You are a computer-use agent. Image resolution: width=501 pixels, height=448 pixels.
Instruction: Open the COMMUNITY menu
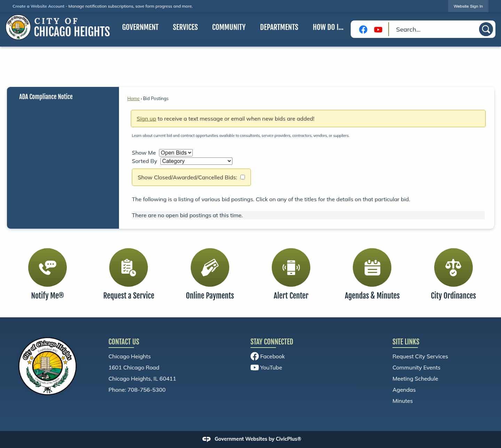click(229, 27)
